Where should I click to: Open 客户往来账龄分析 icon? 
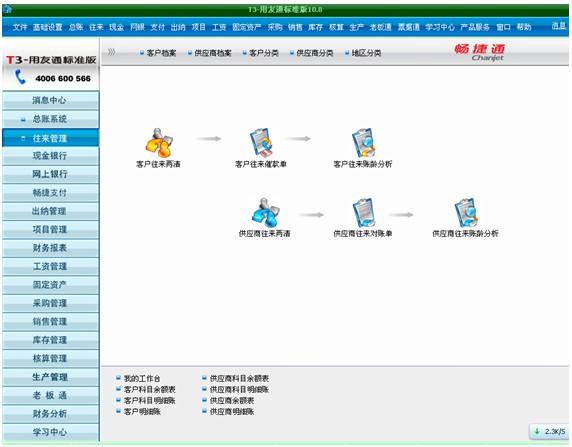pos(363,143)
